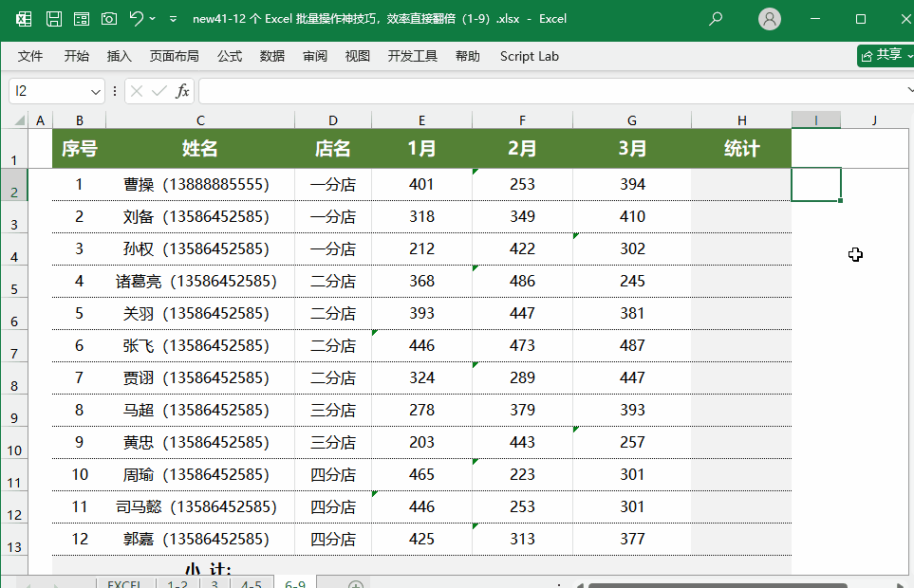Switch to sheet tab 4-5
Screen dimensions: 914x588
click(x=252, y=583)
